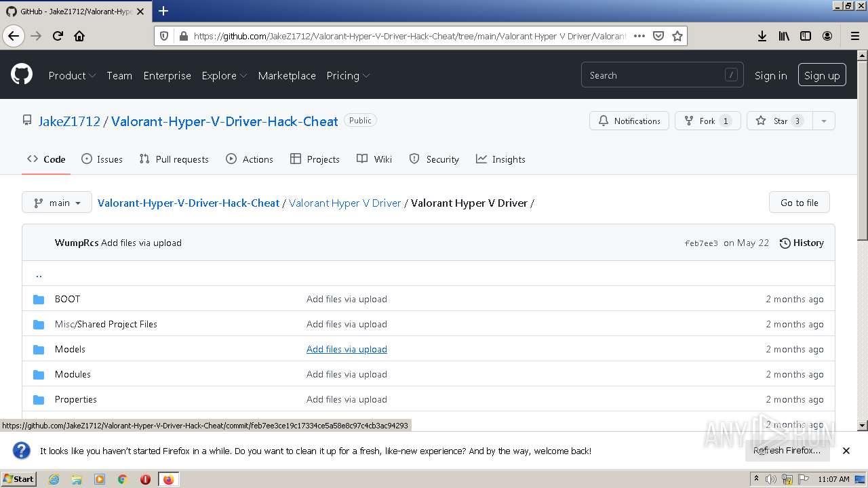Open Chrome from taskbar
Image resolution: width=868 pixels, height=488 pixels.
[x=123, y=479]
